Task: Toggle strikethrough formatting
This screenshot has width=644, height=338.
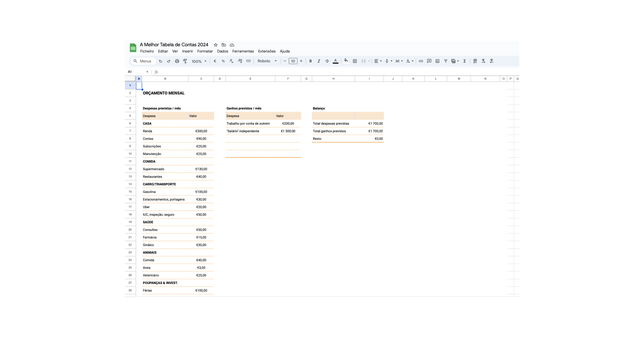Action: click(327, 61)
